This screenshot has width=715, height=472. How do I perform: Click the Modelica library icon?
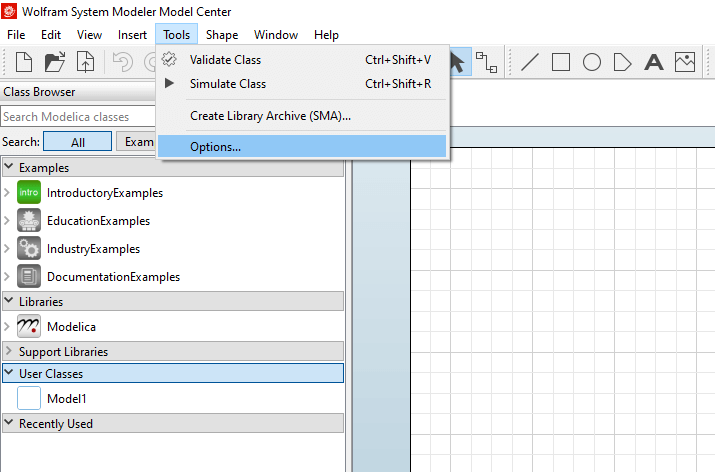tap(29, 327)
